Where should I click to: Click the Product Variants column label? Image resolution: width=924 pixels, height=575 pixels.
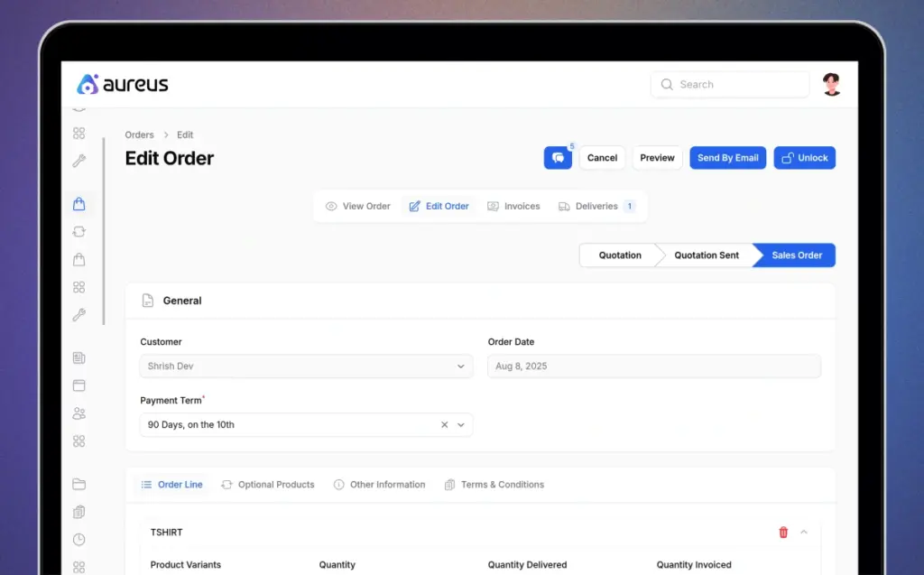pyautogui.click(x=186, y=565)
